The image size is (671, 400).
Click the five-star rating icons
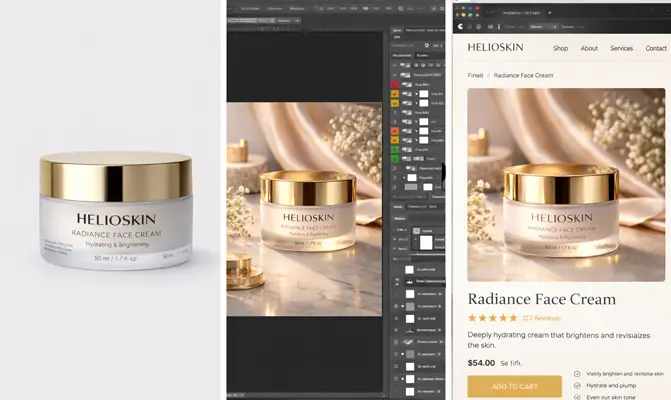[x=493, y=318]
